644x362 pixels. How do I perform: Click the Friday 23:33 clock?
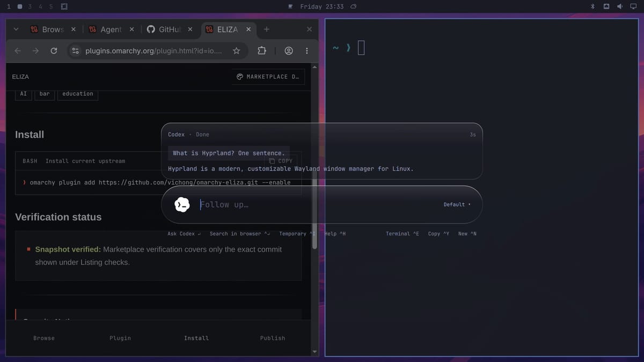point(322,6)
